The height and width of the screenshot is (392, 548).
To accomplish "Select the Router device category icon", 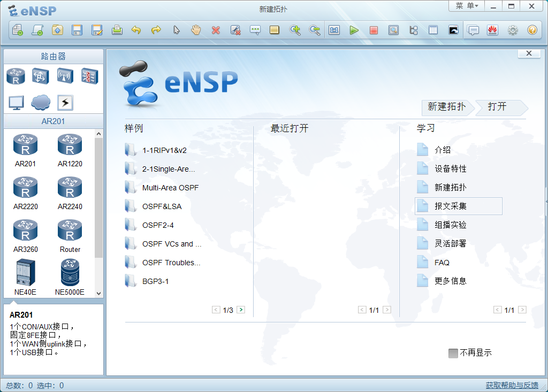I will point(16,76).
